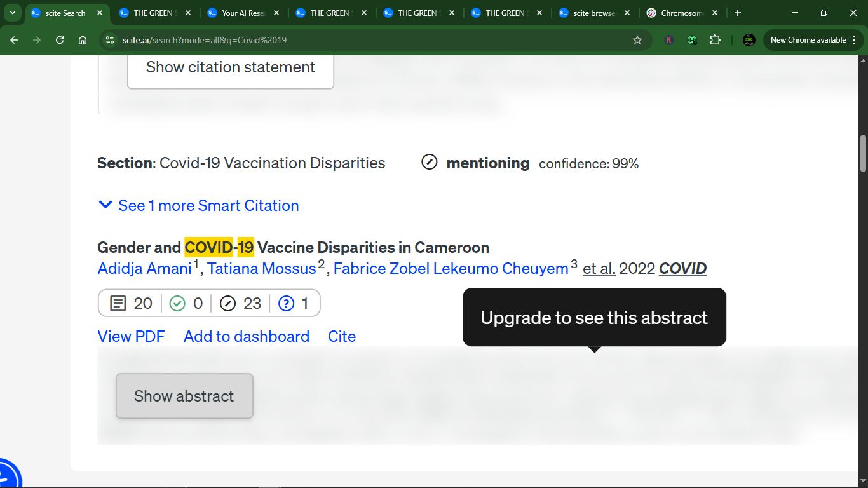Click the Cite link
Screen dimensions: 868x488
pyautogui.click(x=342, y=336)
